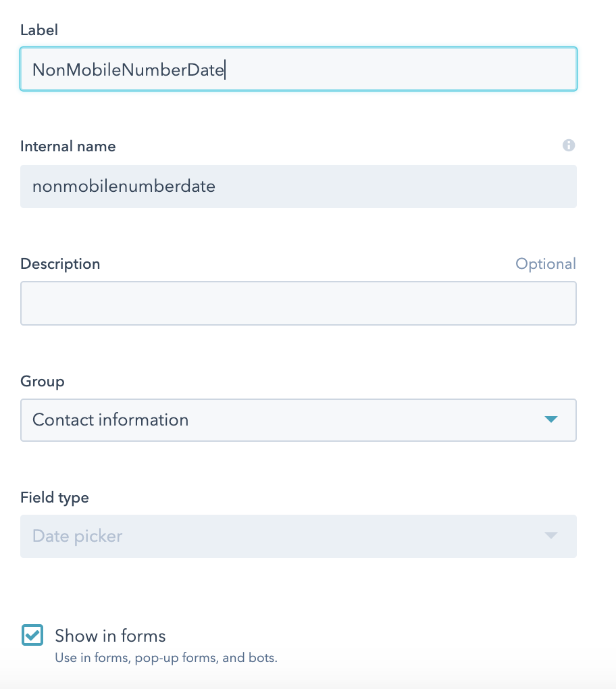Screen dimensions: 616x689
Task: Click the checkmark icon for Show in forms
Action: pyautogui.click(x=32, y=635)
